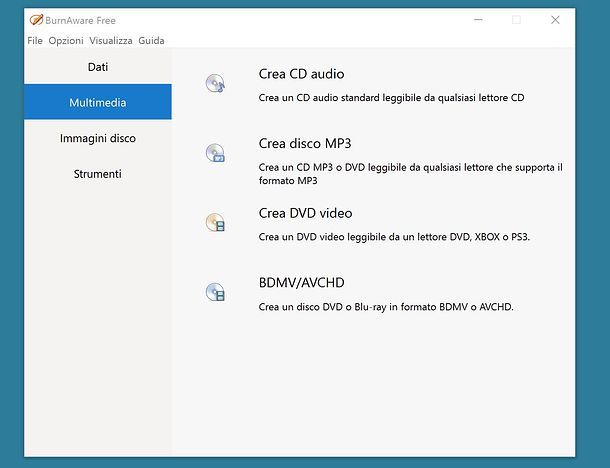Close the BurnAware Free window

tap(555, 20)
